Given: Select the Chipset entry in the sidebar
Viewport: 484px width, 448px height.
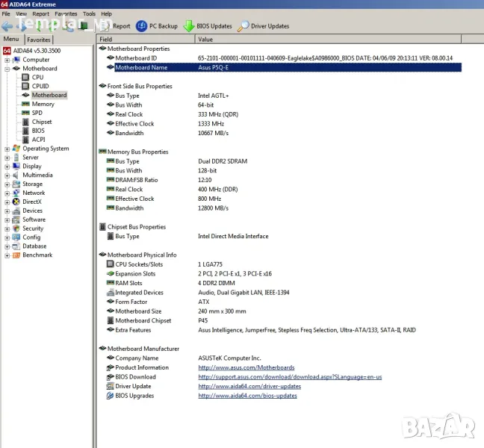Looking at the screenshot, I should coord(42,122).
